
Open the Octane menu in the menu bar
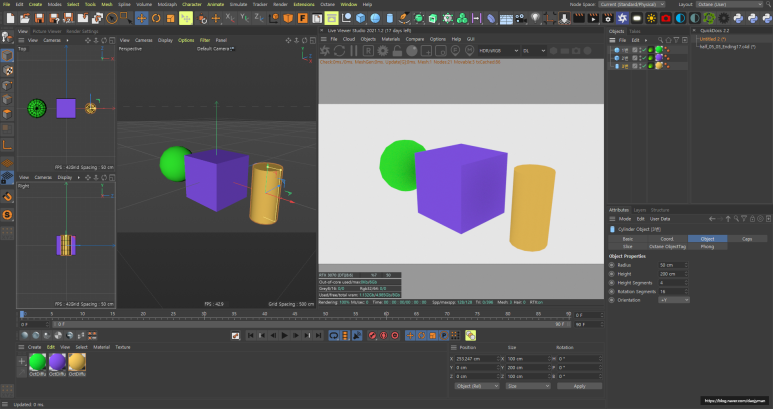pos(327,4)
